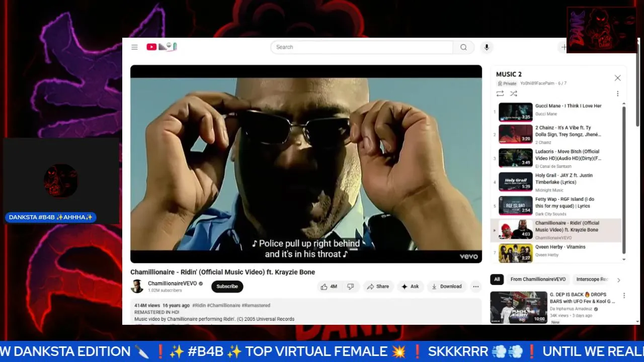This screenshot has width=644, height=362.
Task: Open the Ask AI button
Action: 410,287
